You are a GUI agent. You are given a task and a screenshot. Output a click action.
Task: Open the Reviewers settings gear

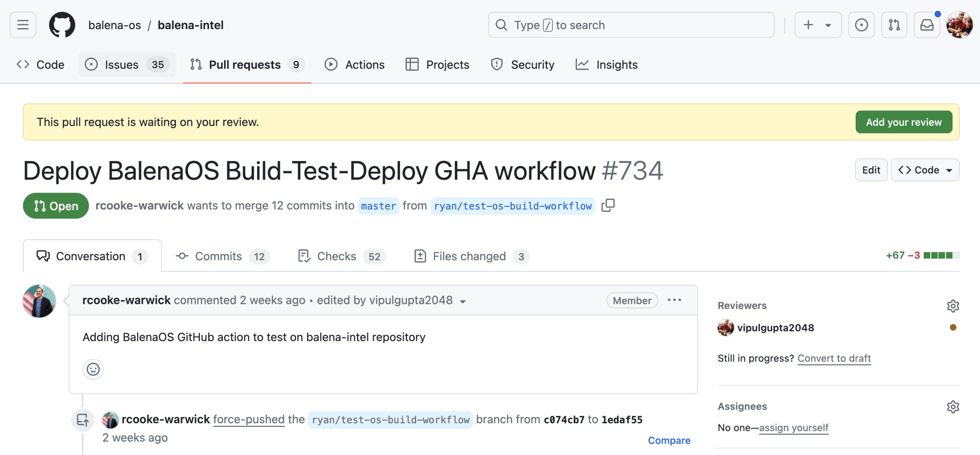click(953, 306)
